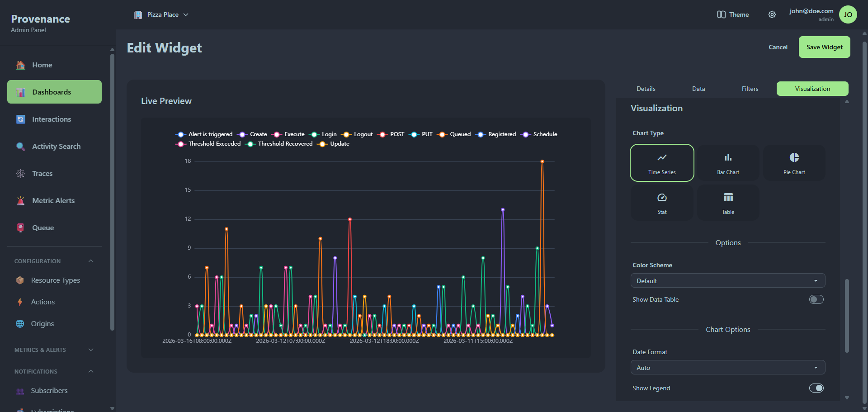Collapse the CONFIGURATION section

click(90, 261)
